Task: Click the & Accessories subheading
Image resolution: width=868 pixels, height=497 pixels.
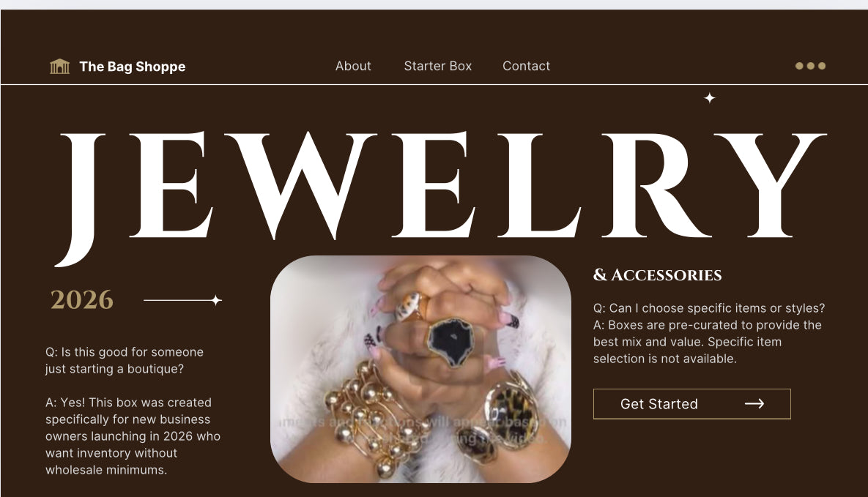Action: [x=658, y=275]
